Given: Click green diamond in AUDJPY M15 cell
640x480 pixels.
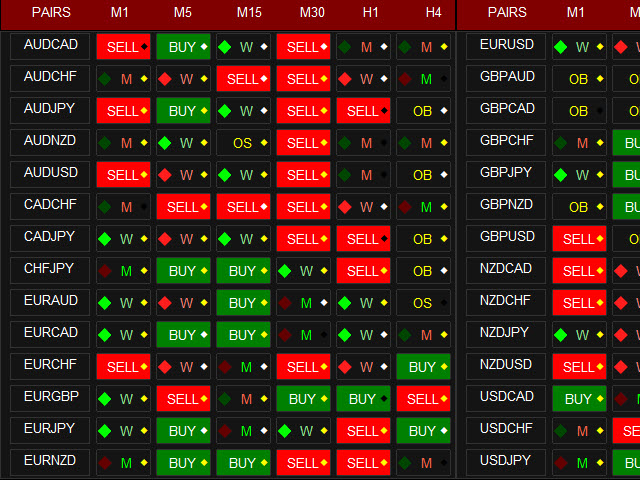Looking at the screenshot, I should (224, 111).
